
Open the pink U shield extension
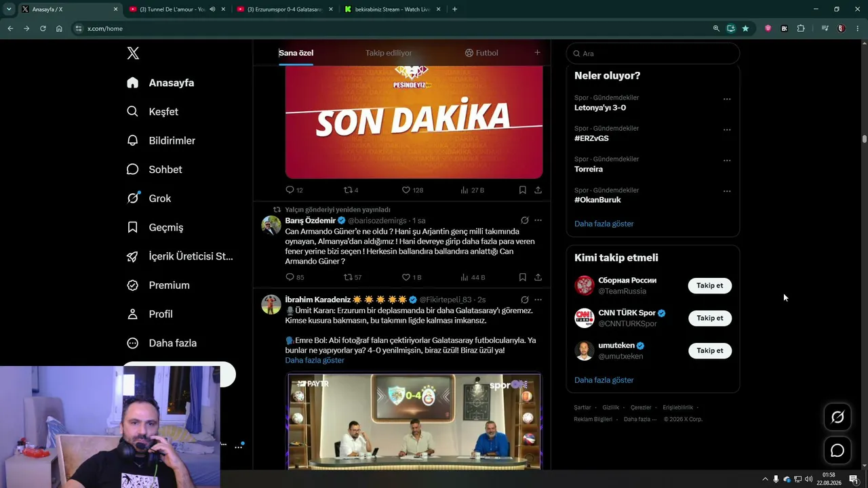point(768,28)
